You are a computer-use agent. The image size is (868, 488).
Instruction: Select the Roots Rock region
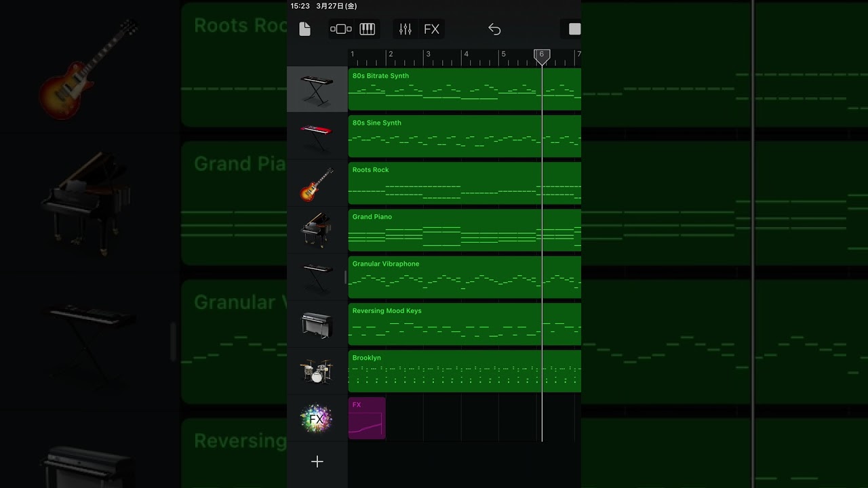465,183
